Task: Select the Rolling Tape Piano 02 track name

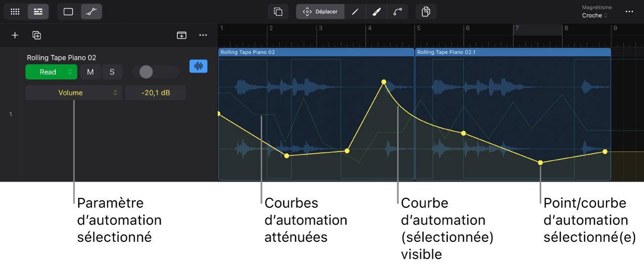Action: [x=61, y=58]
